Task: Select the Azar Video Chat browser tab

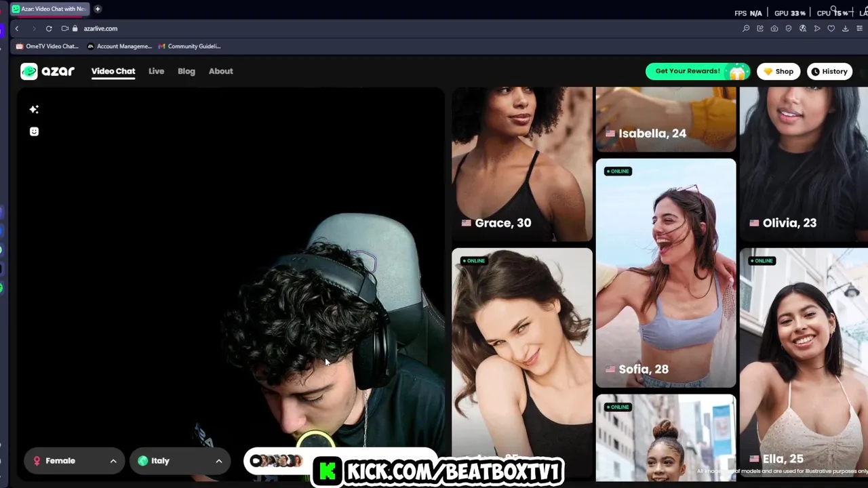Action: coord(49,9)
